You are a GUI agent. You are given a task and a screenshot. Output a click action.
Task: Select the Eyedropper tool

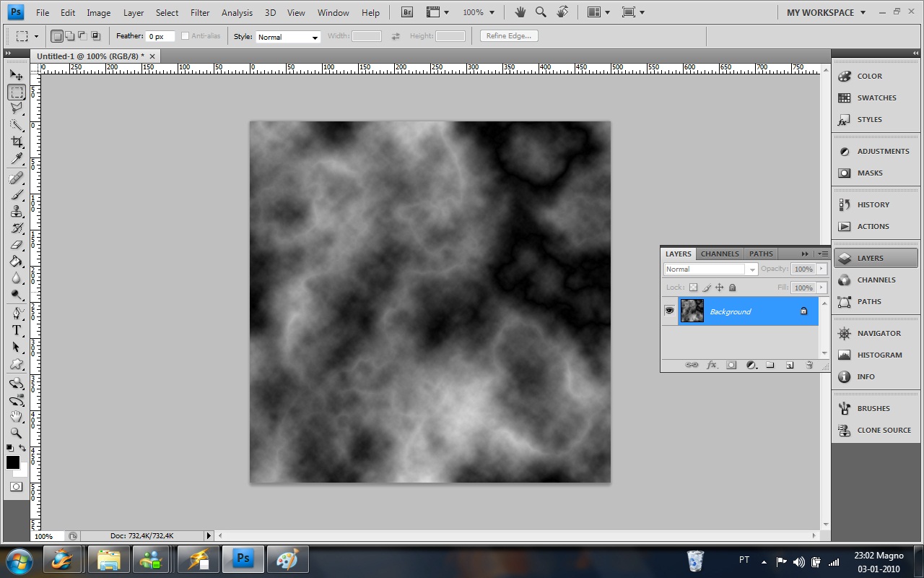coord(16,159)
